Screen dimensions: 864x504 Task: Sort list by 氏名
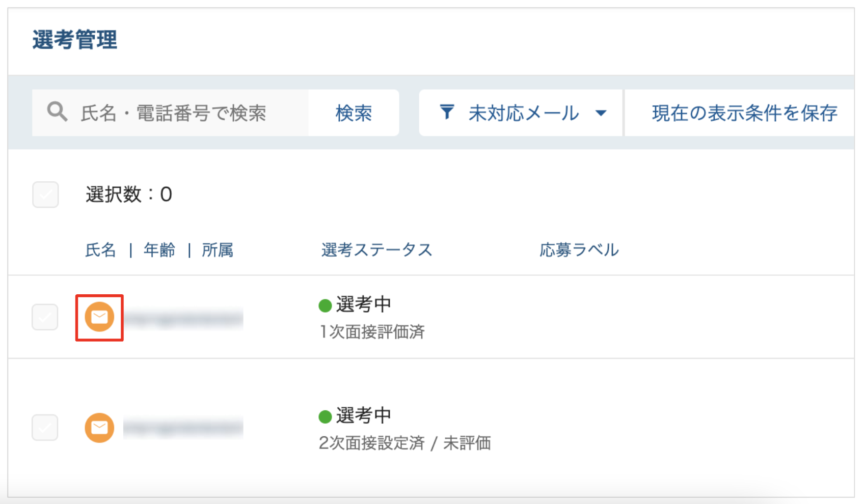pyautogui.click(x=100, y=250)
